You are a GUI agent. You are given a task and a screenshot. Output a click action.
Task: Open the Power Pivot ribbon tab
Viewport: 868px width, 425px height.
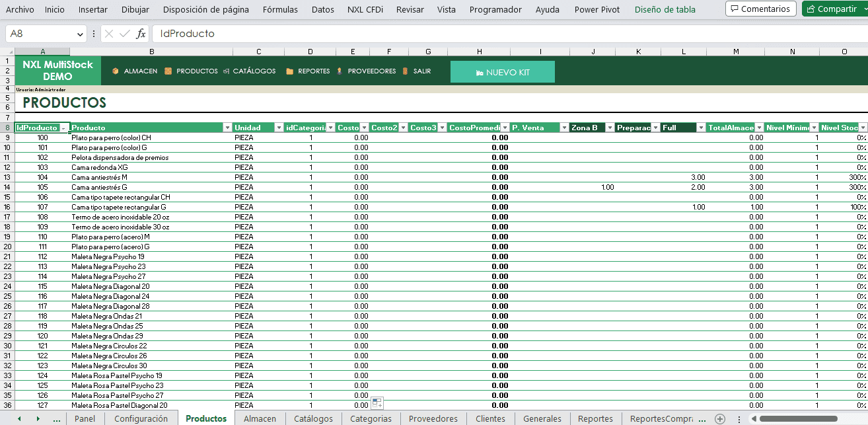597,9
